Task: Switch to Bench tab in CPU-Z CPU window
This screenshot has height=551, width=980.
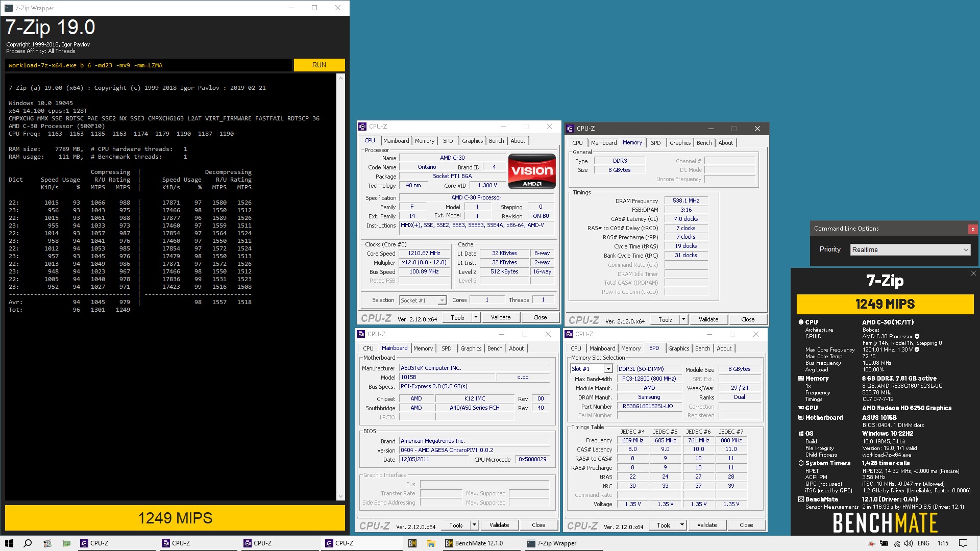Action: point(496,141)
